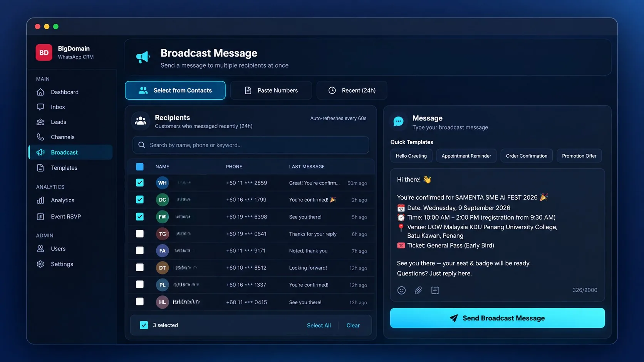
Task: Switch to the Recent (24h) tab
Action: coord(352,90)
